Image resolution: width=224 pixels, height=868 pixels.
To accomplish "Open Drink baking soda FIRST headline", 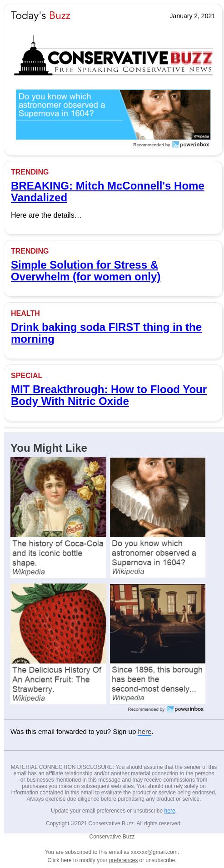I will 106,333.
